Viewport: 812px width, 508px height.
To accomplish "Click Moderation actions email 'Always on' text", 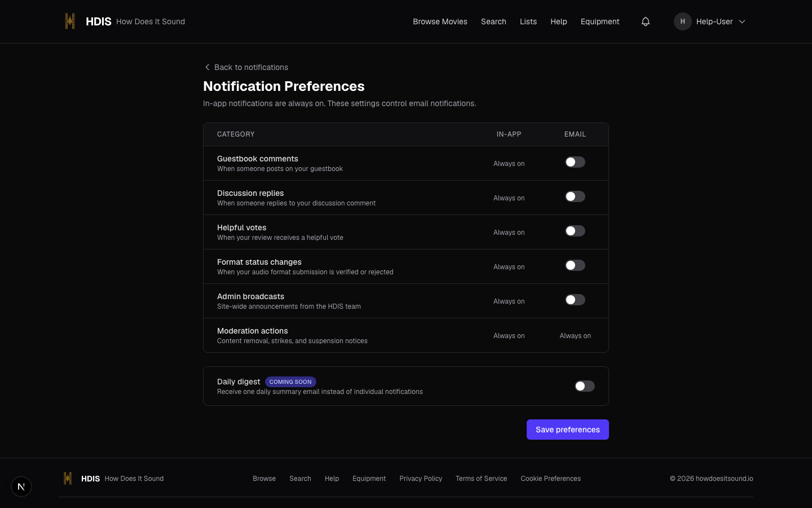I will click(x=575, y=336).
